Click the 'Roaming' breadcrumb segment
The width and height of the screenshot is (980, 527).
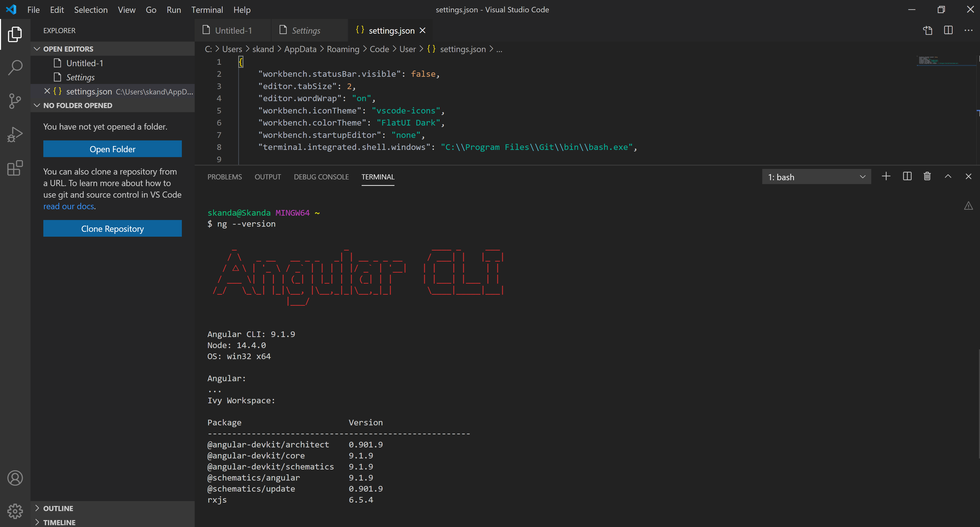point(343,49)
